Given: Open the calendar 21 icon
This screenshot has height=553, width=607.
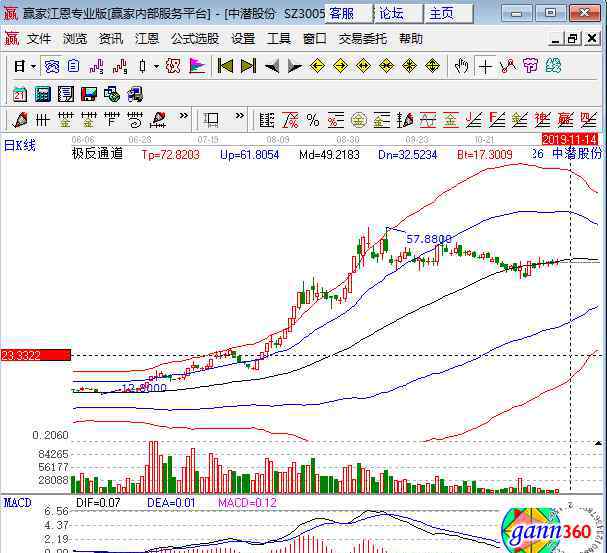Looking at the screenshot, I should click(20, 94).
